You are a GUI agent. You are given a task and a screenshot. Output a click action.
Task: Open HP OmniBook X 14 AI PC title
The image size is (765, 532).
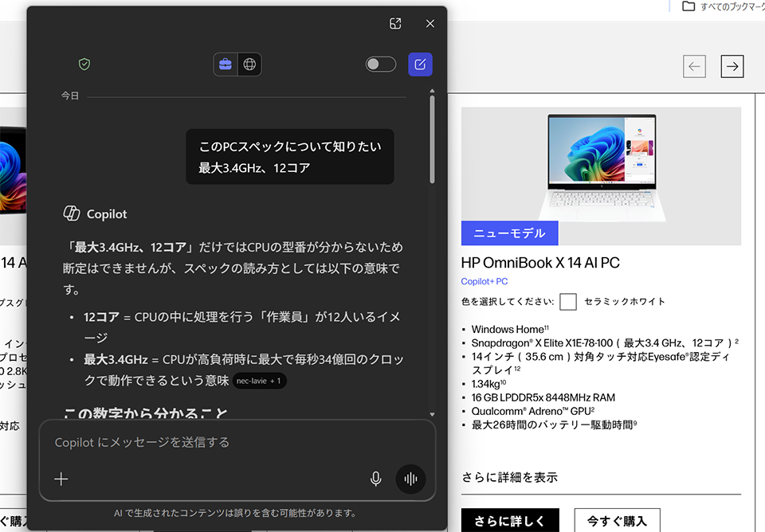coord(540,263)
